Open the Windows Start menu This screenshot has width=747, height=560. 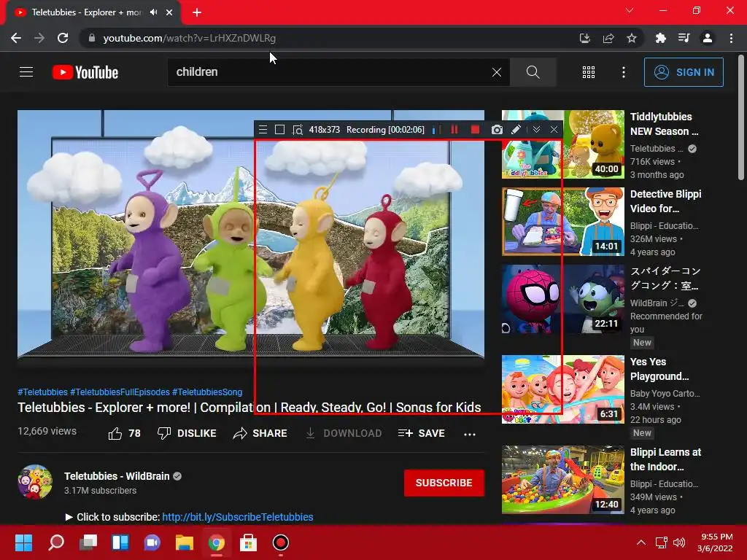(x=23, y=542)
